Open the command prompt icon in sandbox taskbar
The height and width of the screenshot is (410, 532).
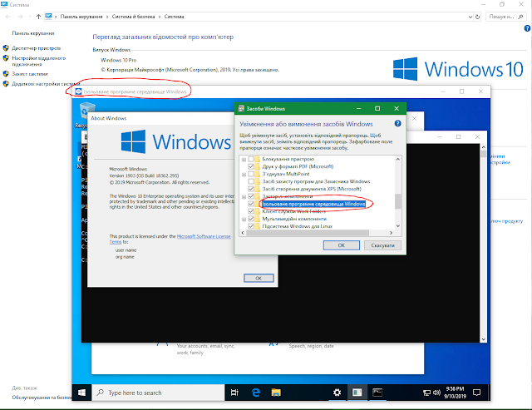tap(377, 393)
